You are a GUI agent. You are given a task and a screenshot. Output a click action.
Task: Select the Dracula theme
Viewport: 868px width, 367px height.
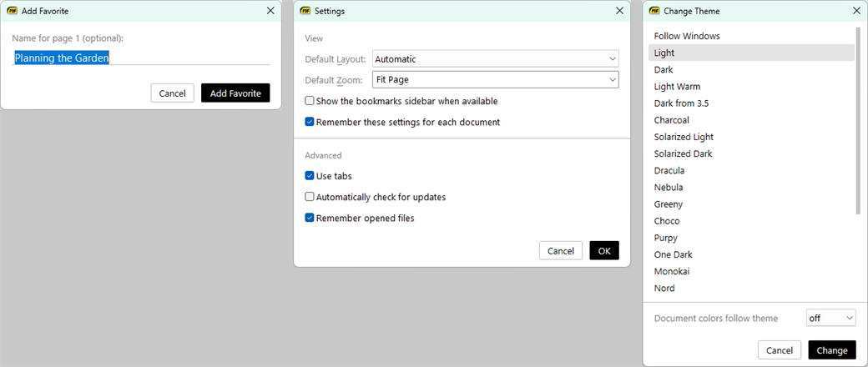click(x=751, y=170)
